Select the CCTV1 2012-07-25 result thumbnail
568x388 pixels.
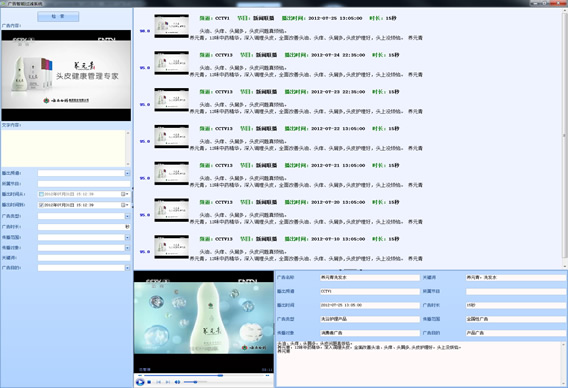(x=171, y=26)
